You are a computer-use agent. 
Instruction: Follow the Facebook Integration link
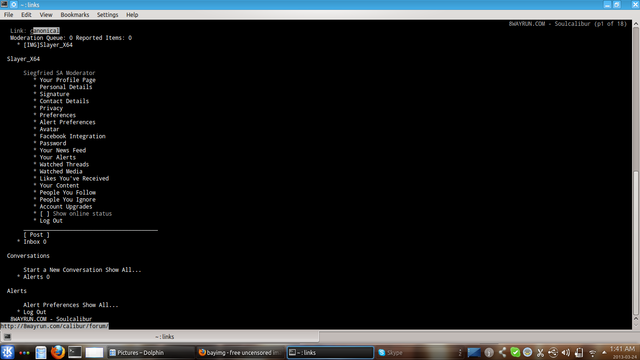tap(72, 136)
